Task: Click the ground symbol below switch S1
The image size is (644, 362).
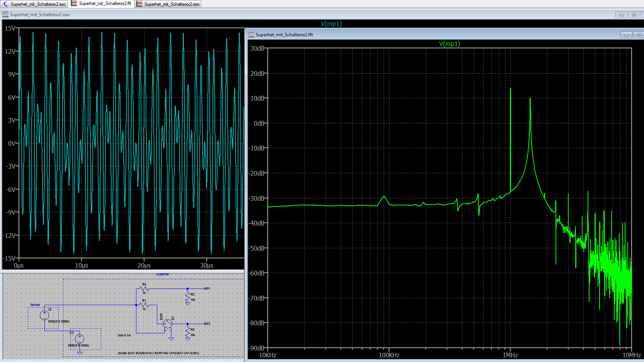Action: [171, 339]
